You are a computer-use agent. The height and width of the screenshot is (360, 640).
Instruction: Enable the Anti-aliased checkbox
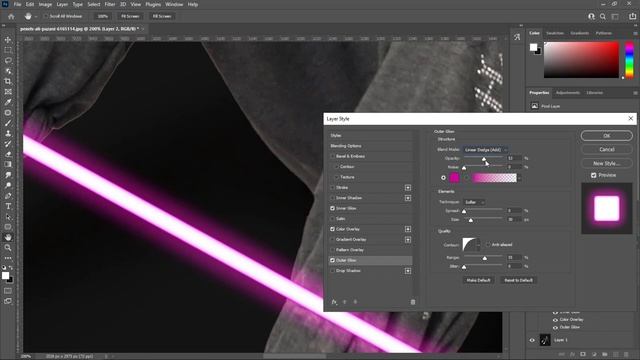coord(488,244)
